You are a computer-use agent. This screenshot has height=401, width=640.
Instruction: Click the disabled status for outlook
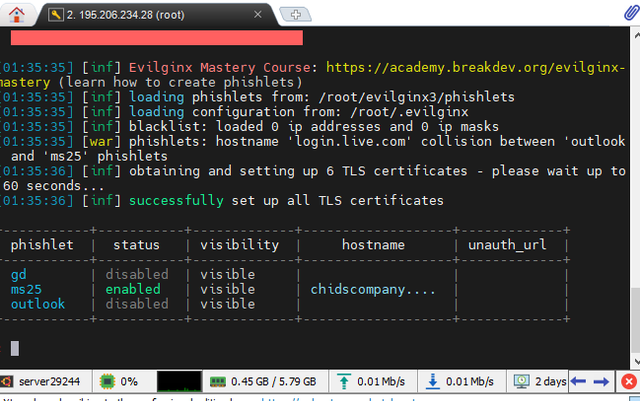pos(137,304)
